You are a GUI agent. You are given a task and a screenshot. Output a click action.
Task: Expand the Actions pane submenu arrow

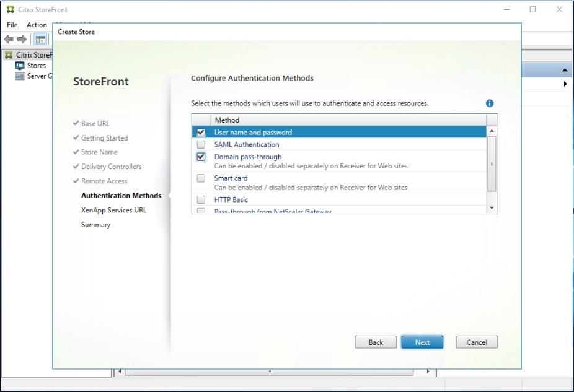565,84
